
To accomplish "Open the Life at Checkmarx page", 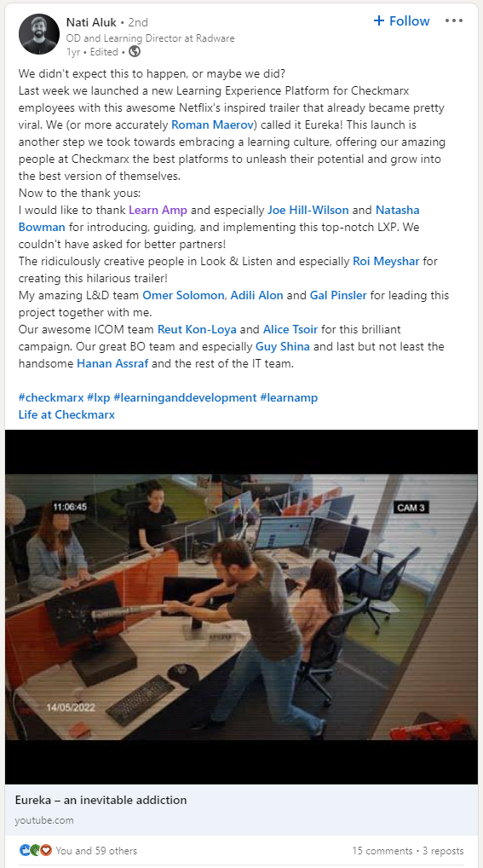I will point(66,414).
